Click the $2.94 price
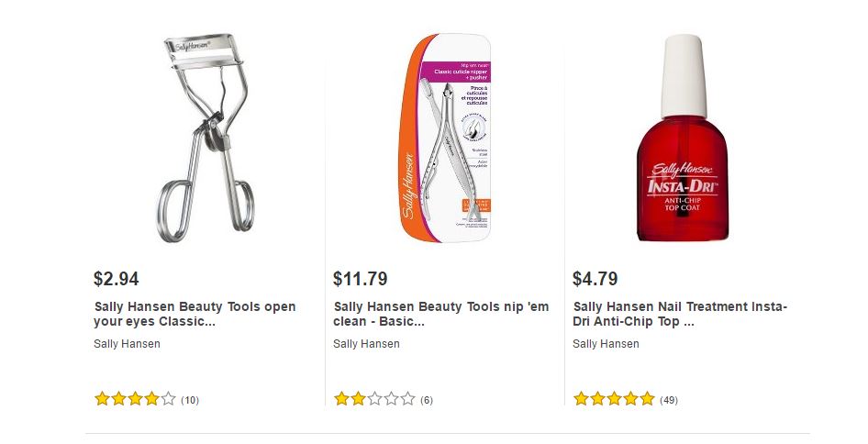This screenshot has height=444, width=868. [x=117, y=279]
